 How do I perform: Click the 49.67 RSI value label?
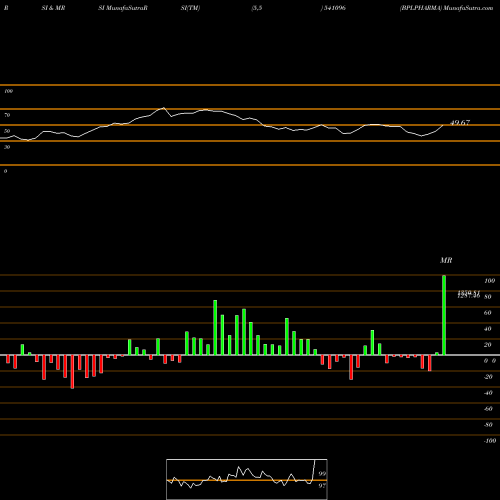[x=460, y=122]
